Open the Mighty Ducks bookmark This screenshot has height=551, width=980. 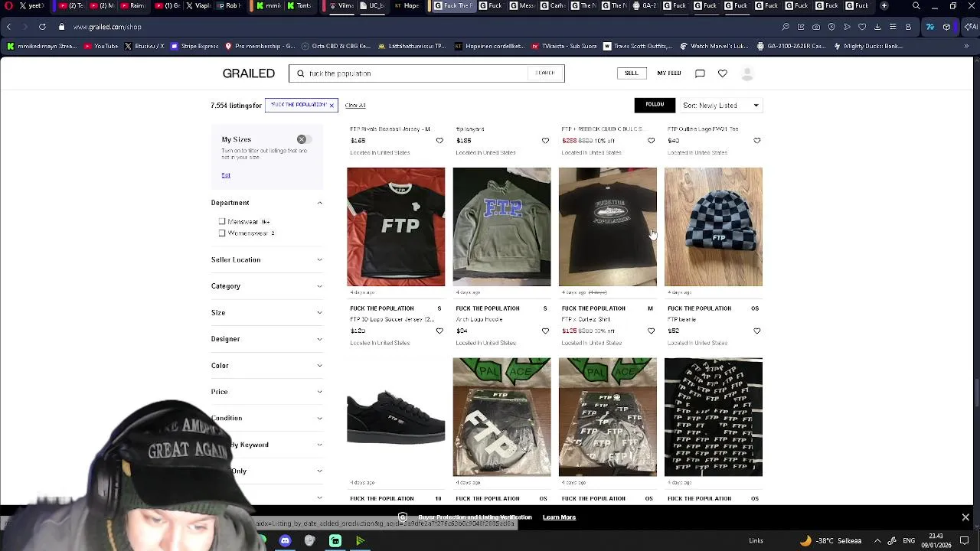coord(867,46)
